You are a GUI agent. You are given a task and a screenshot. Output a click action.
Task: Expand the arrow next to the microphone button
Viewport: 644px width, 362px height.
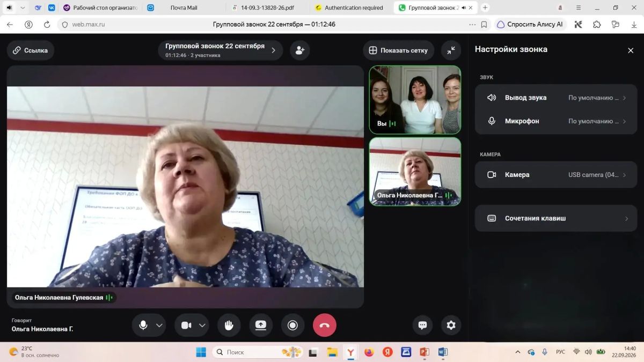click(x=159, y=325)
